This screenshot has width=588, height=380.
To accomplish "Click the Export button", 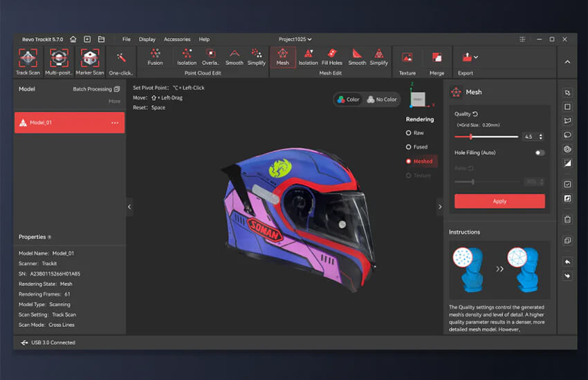I will coord(466,62).
